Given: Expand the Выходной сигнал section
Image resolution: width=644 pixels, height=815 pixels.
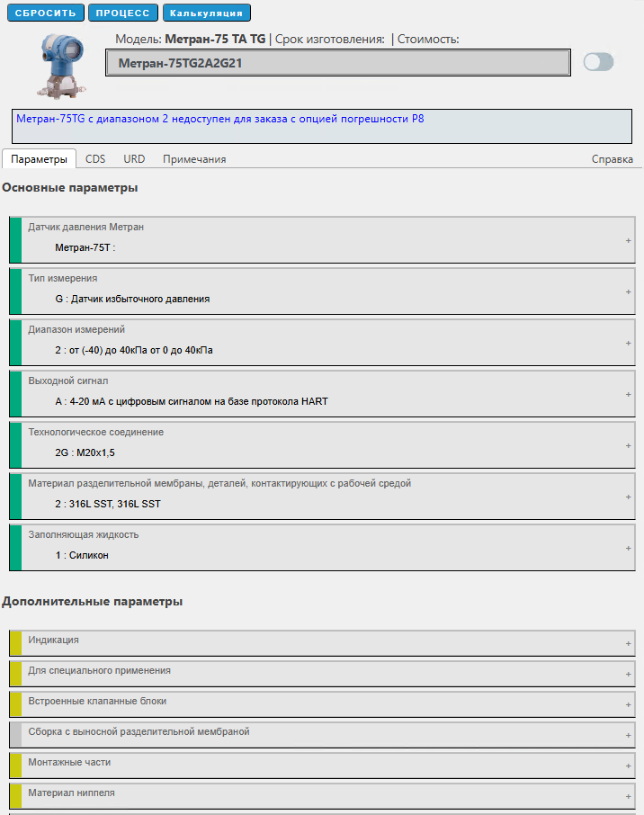Looking at the screenshot, I should coord(628,395).
